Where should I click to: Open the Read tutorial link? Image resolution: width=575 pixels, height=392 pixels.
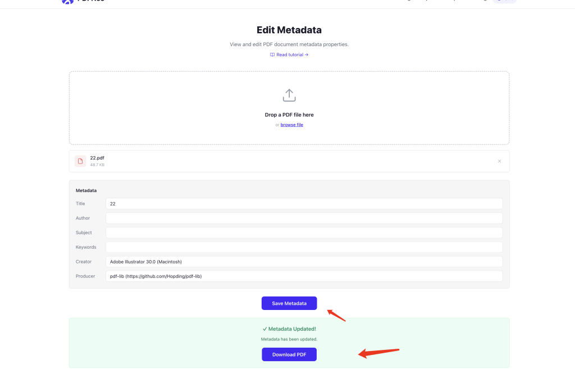(289, 54)
